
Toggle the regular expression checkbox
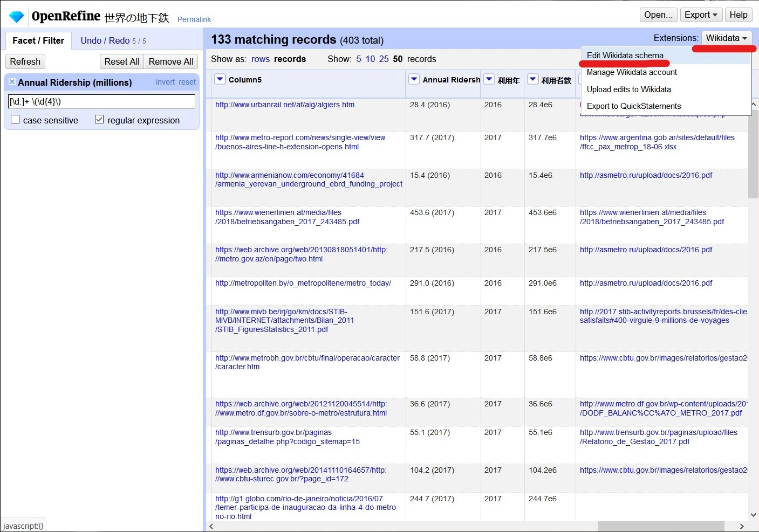(x=99, y=119)
